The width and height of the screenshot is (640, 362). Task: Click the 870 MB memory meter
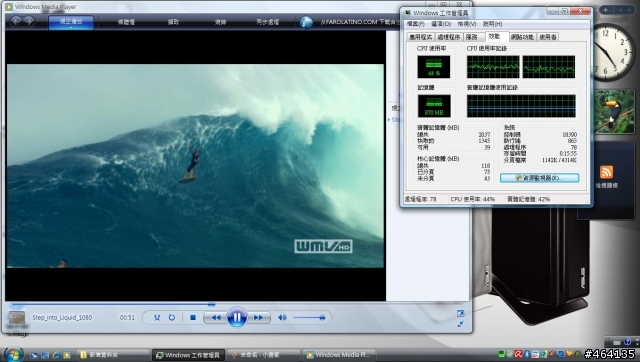coord(434,106)
